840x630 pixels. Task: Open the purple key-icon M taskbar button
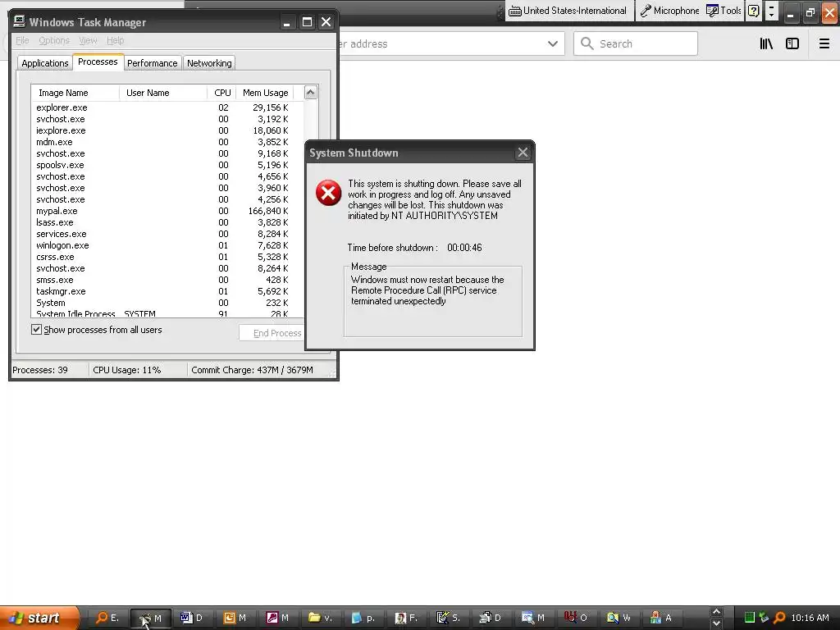point(277,618)
